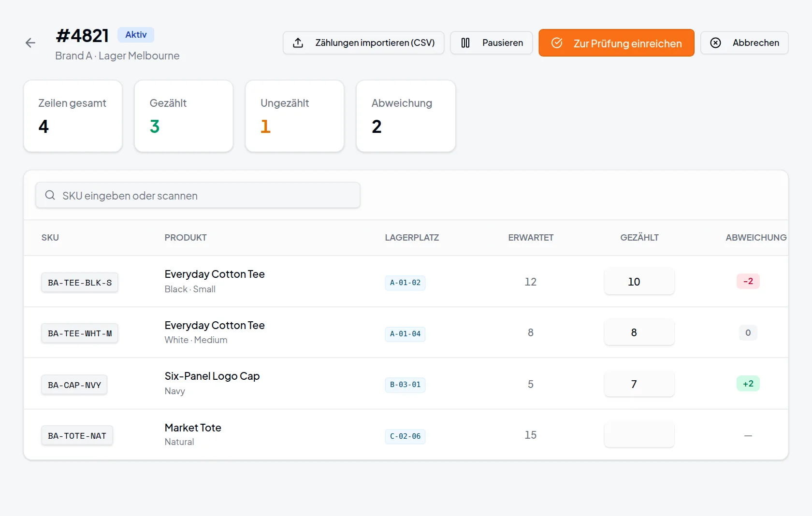Edit counted quantity for BA-TEE-BLK-S
Viewport: 812px width, 516px height.
pos(639,282)
